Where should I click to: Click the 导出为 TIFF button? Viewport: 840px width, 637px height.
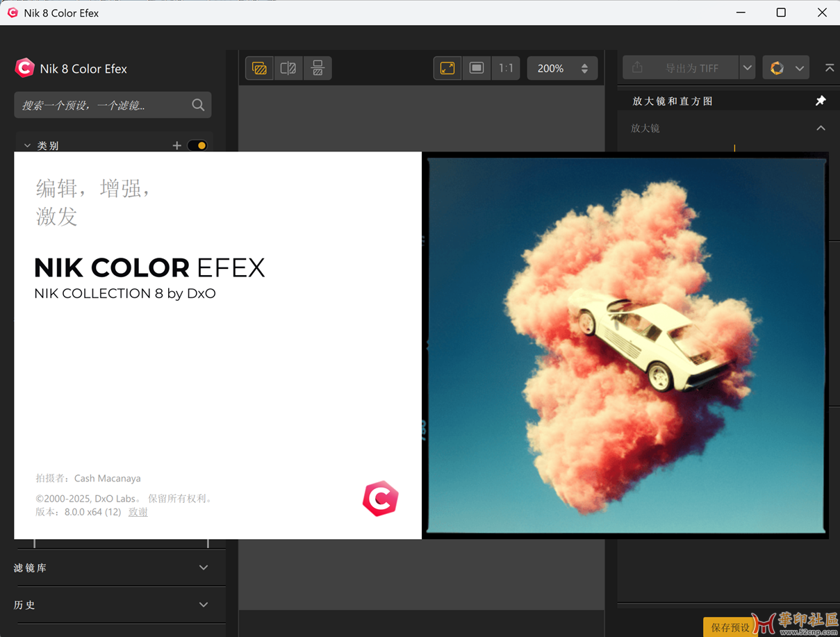(x=681, y=68)
